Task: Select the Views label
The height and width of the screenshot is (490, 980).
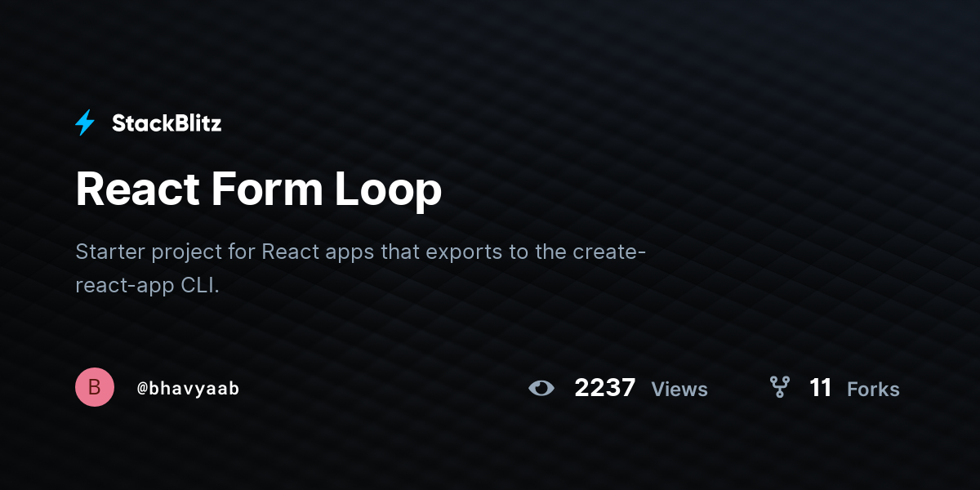Action: pos(679,389)
